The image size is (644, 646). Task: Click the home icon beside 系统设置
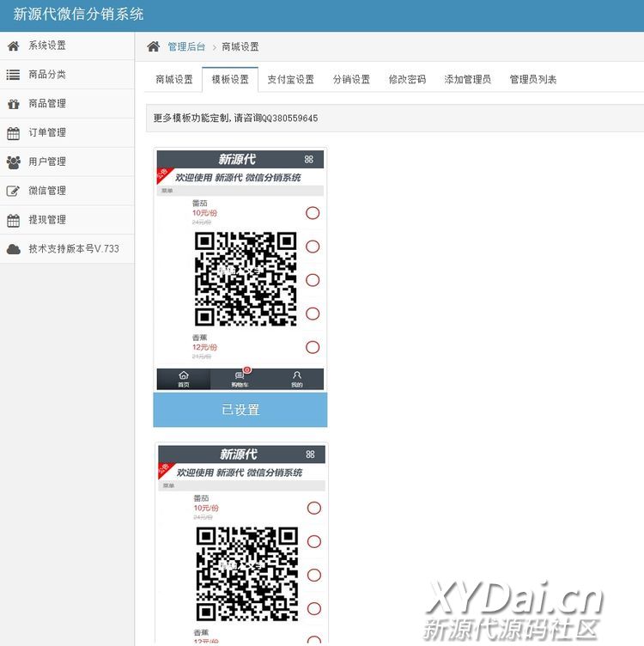click(x=13, y=46)
